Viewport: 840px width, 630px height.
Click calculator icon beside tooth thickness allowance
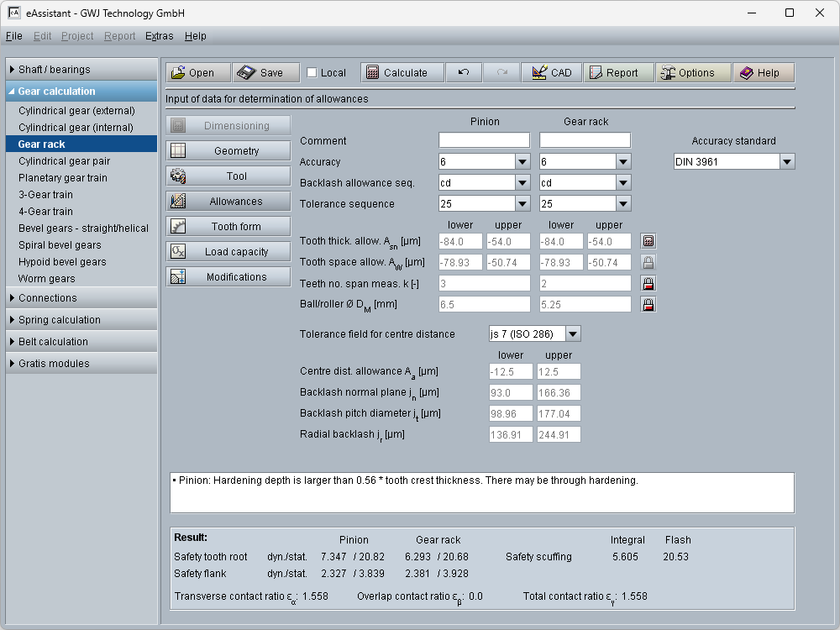[x=648, y=241]
